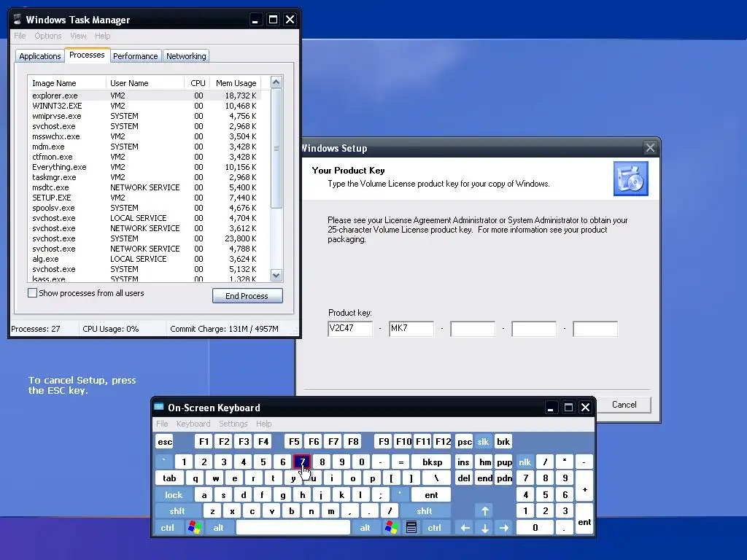Select the Everything.exe process row

144,167
